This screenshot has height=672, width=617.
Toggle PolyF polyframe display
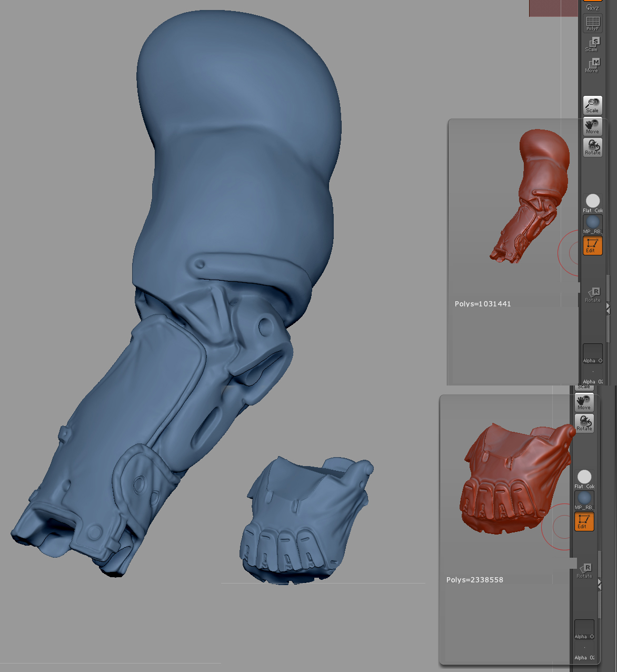pos(593,22)
